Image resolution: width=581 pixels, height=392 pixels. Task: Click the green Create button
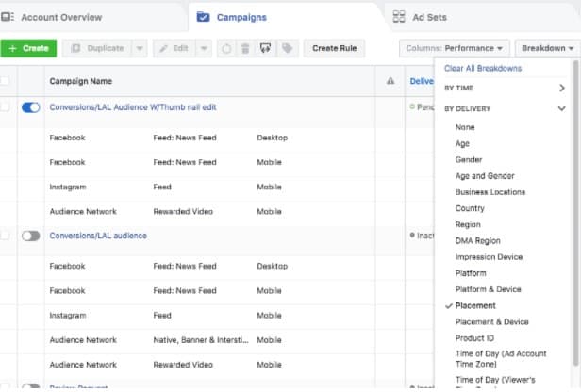point(28,48)
